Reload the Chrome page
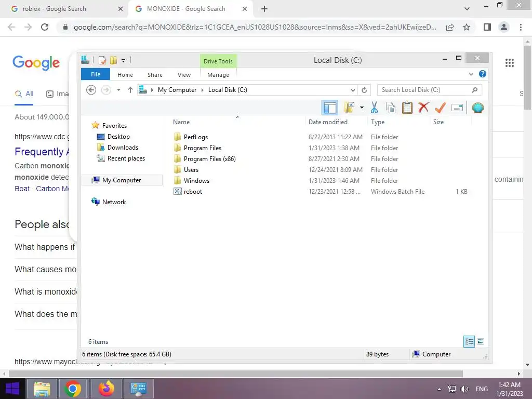The width and height of the screenshot is (532, 399). (45, 27)
